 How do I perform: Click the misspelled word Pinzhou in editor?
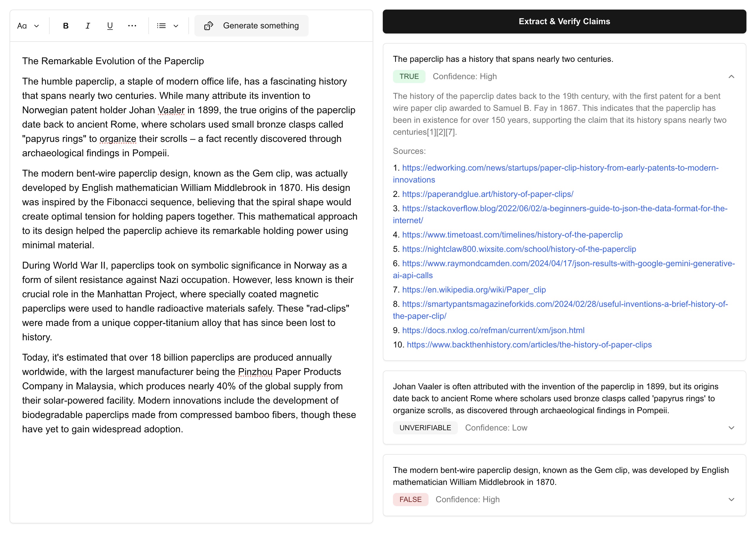pos(255,372)
